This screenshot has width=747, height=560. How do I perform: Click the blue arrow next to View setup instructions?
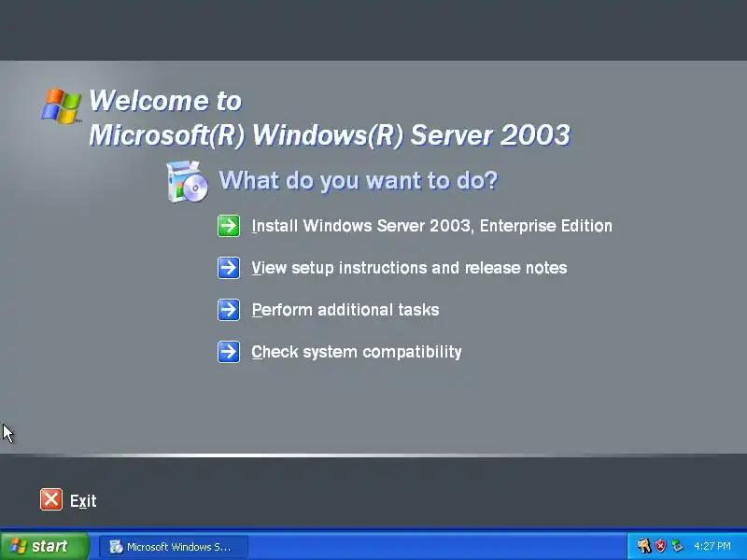point(229,268)
